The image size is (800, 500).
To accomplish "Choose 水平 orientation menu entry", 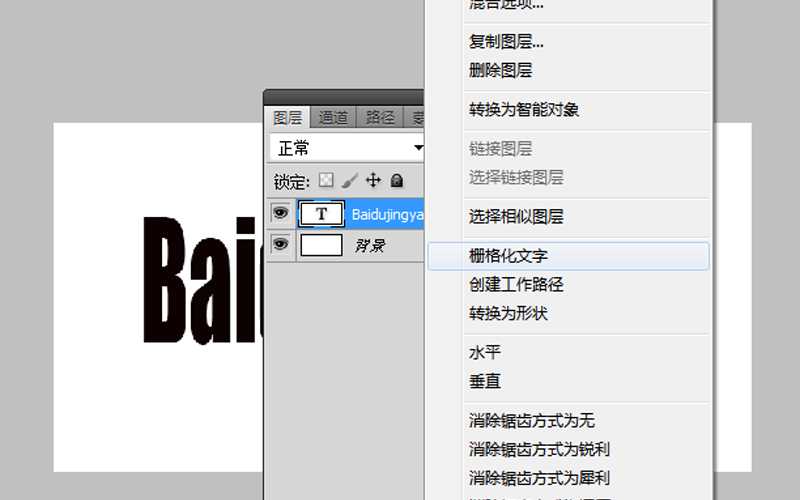I will click(x=568, y=352).
